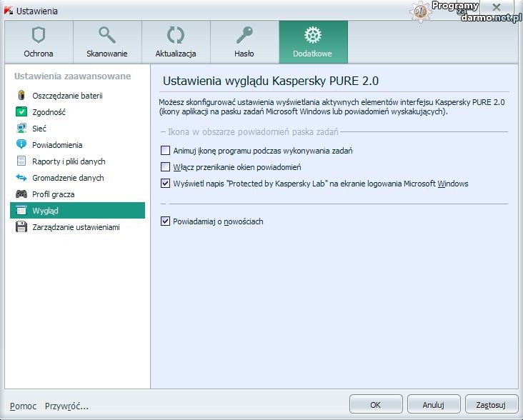Screen dimensions: 523x420
Task: Cancel changes with Anuluj
Action: point(434,405)
